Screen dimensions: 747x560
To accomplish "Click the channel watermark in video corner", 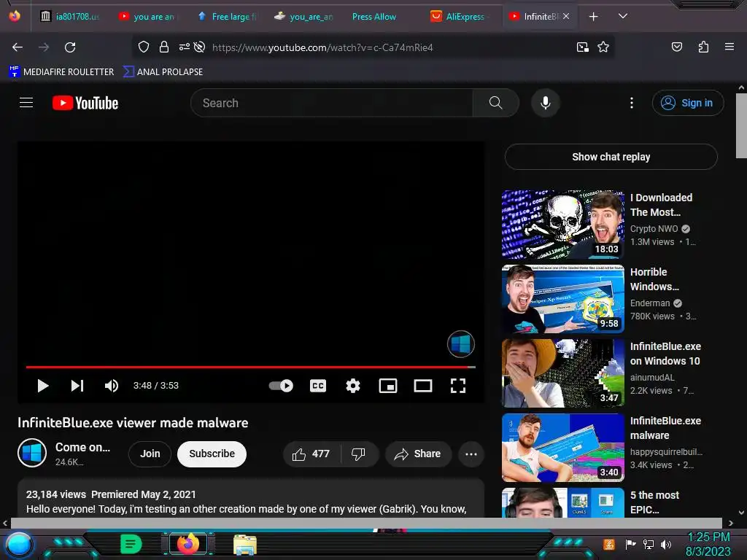I will pos(461,344).
